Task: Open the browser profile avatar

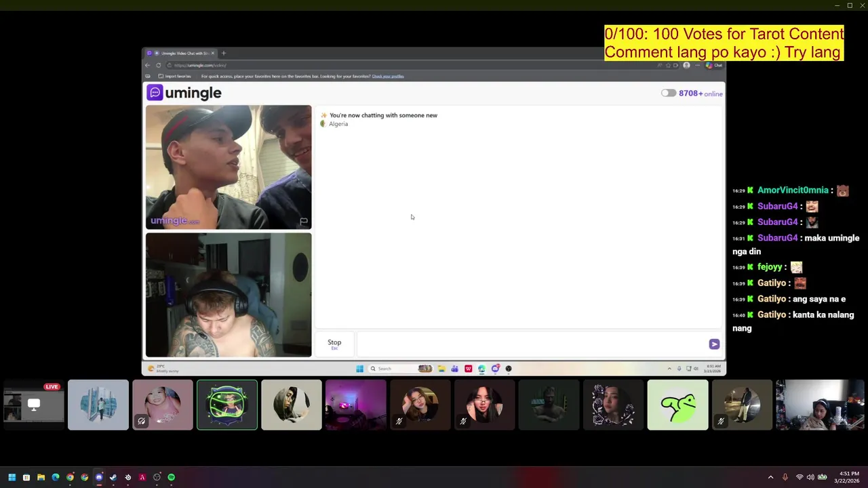Action: (x=686, y=65)
